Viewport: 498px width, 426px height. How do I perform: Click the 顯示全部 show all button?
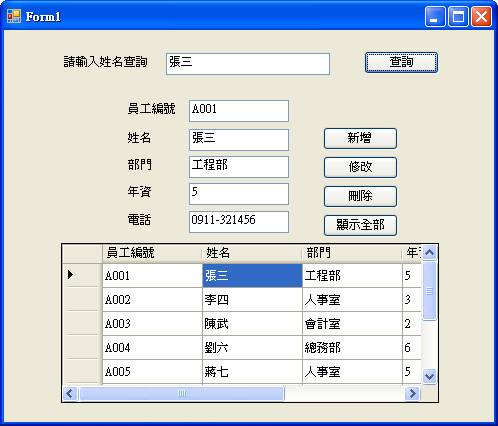coord(360,225)
